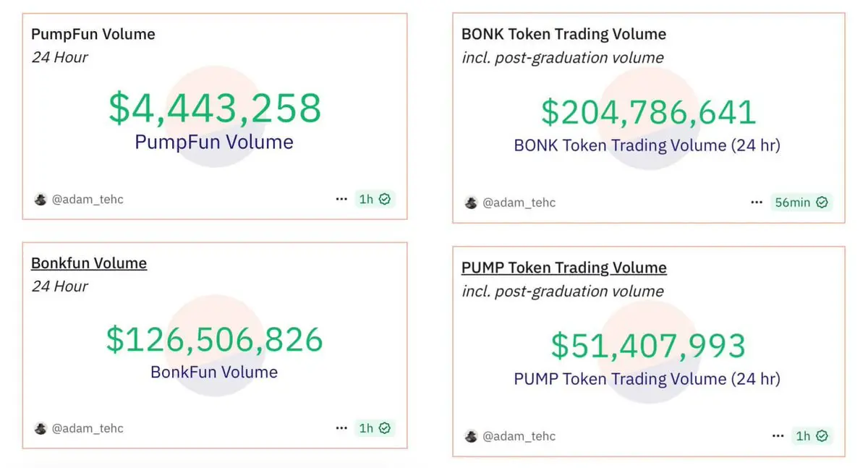The image size is (868, 468).
Task: Open @adam_tehc profile on BONK Token card
Action: tap(519, 203)
